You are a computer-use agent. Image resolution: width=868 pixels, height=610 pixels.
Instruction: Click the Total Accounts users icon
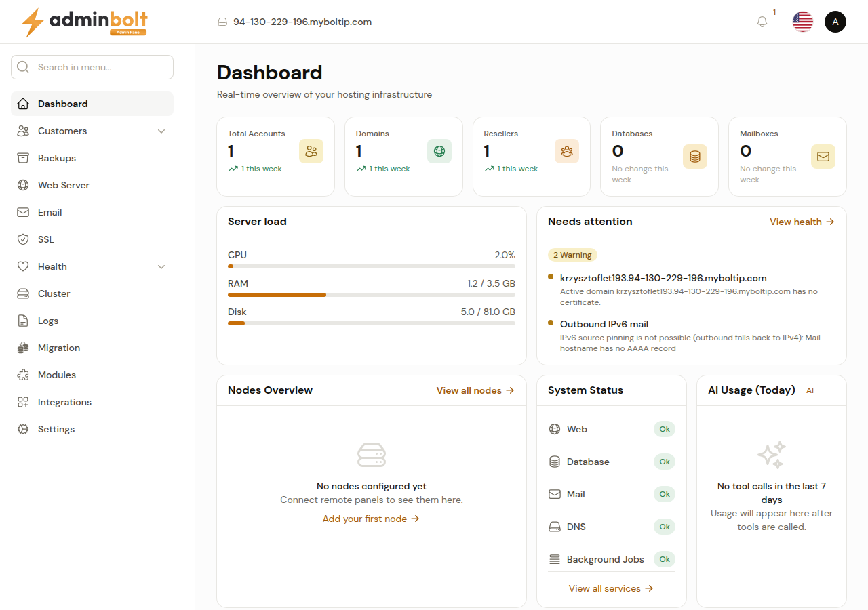tap(311, 151)
